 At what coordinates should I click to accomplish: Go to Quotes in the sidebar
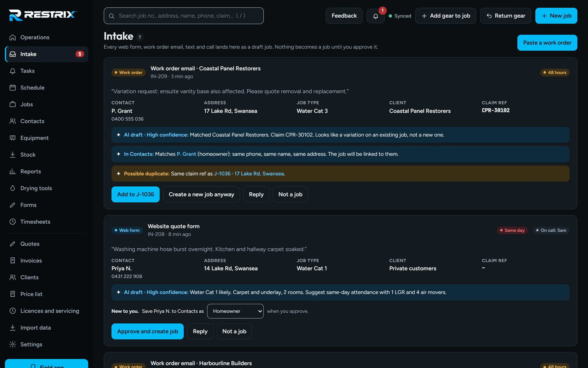pos(46,244)
